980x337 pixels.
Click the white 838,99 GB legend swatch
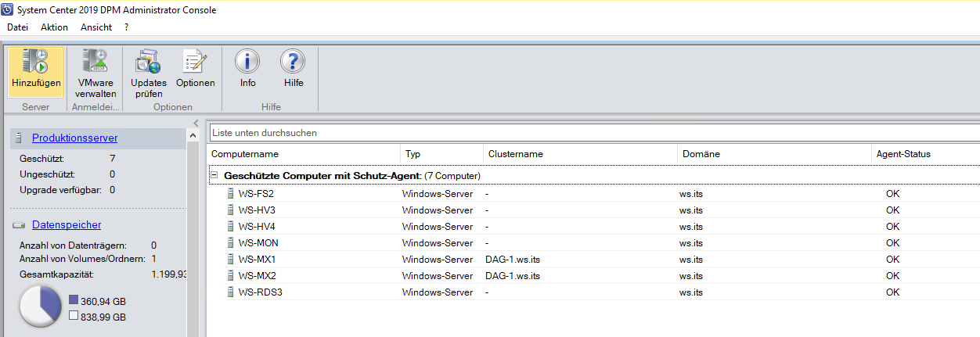(x=74, y=316)
